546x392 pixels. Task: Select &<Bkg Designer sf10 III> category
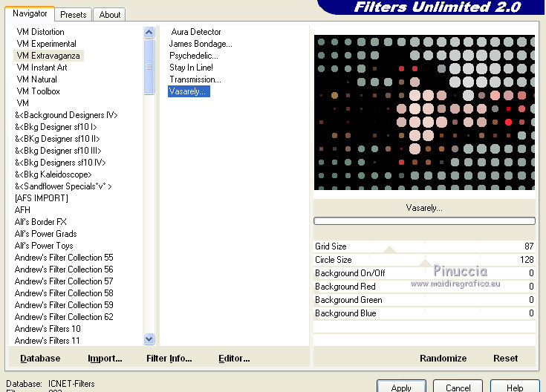click(58, 151)
